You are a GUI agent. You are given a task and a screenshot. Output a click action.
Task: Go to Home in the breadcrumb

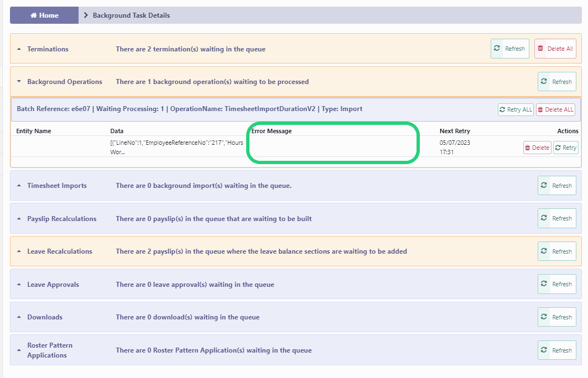(44, 15)
